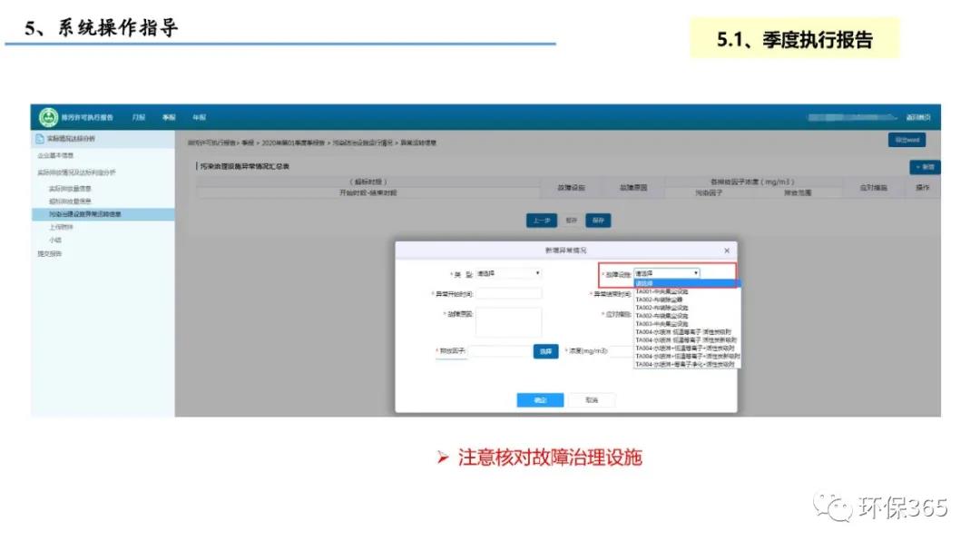
Task: Switch to 季报 tab in top navigation
Action: [169, 118]
